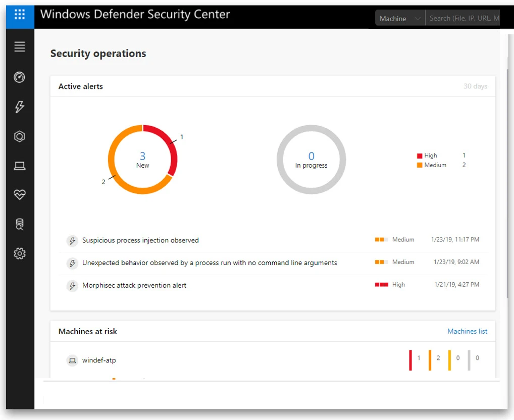
Task: Open the app launcher grid icon
Action: pos(20,15)
